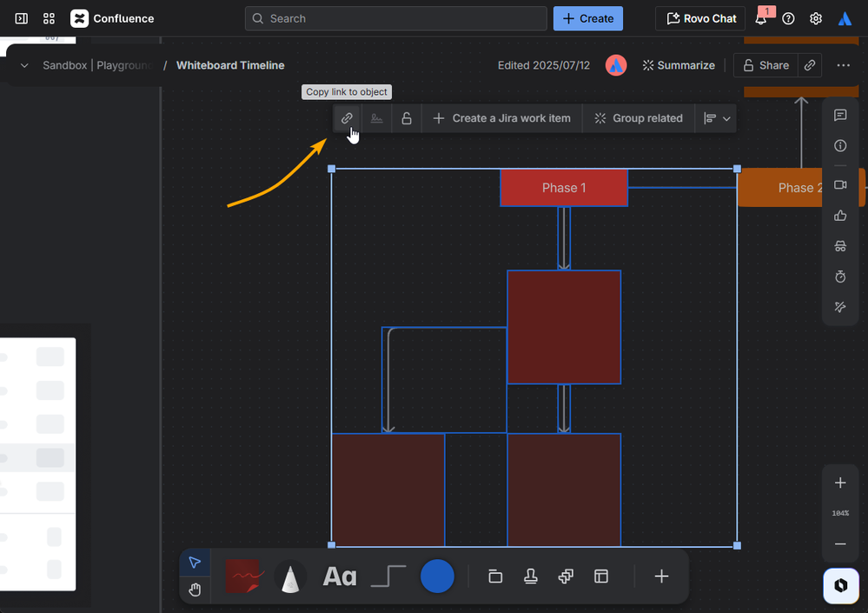Open the whiteboard info icon
This screenshot has height=613, width=868.
point(840,145)
